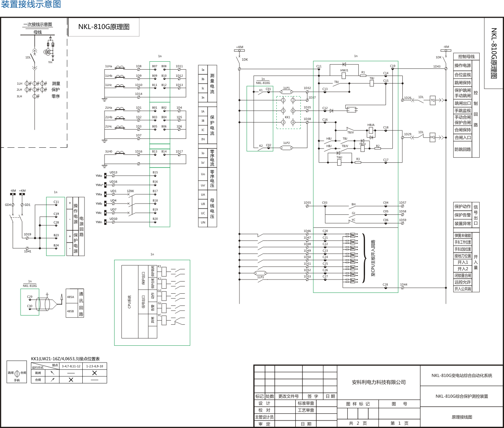The image size is (504, 428).
Task: Click terminal label '1D57'
Action: click(x=403, y=203)
